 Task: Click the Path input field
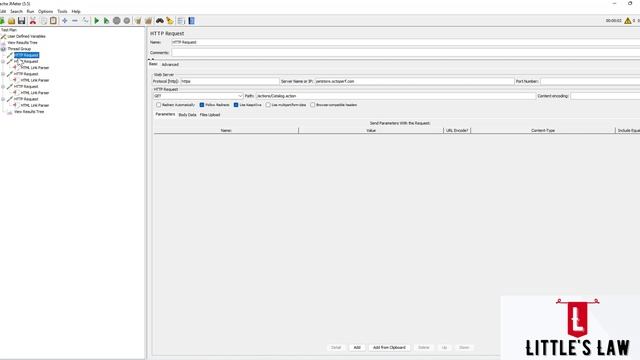(x=396, y=96)
